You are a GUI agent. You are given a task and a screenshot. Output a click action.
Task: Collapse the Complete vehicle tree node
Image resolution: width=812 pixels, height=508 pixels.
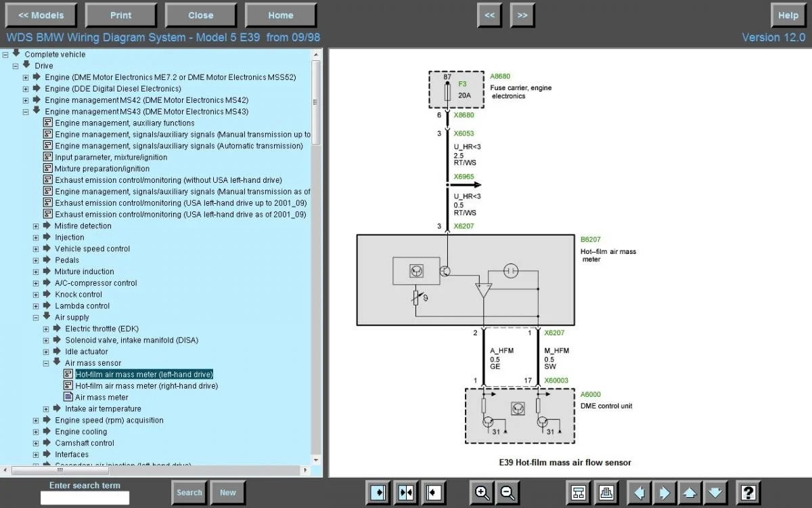coord(5,54)
